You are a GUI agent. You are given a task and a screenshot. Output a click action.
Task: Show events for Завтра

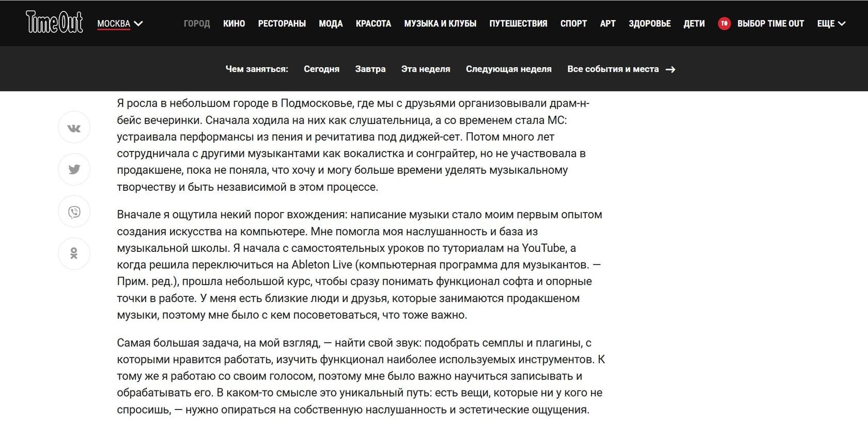click(x=370, y=69)
